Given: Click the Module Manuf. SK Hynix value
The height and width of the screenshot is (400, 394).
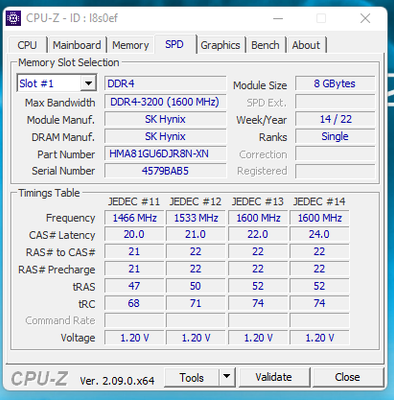Looking at the screenshot, I should coord(165,119).
